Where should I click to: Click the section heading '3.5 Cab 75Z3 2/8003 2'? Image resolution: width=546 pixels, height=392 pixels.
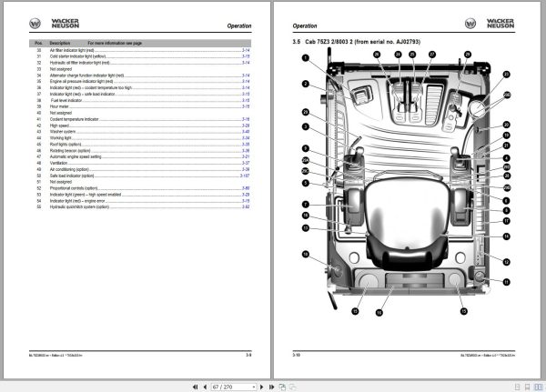(x=356, y=42)
